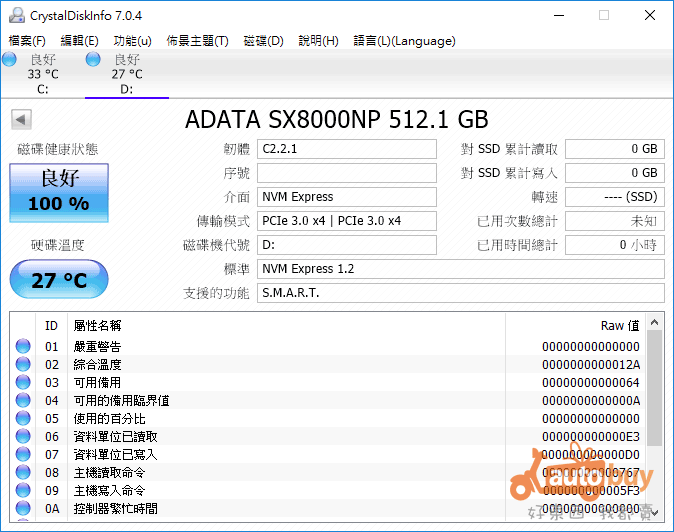Click the previous disk arrow button
674x532 pixels.
click(21, 119)
